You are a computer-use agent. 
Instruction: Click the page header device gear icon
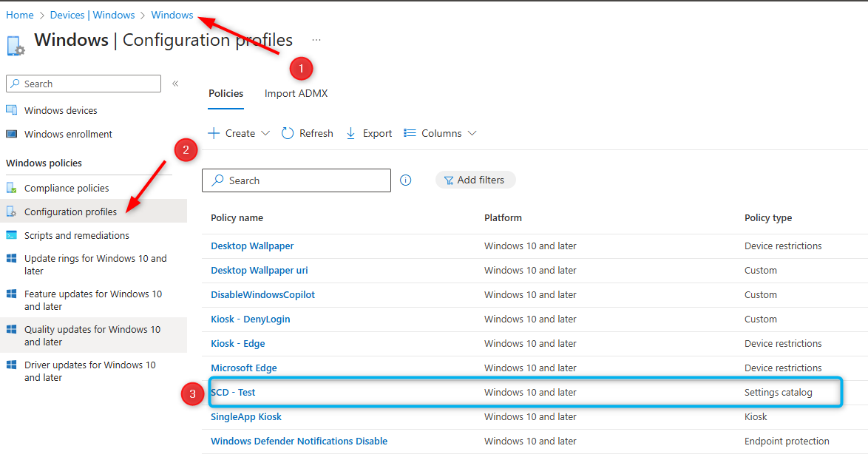(16, 46)
